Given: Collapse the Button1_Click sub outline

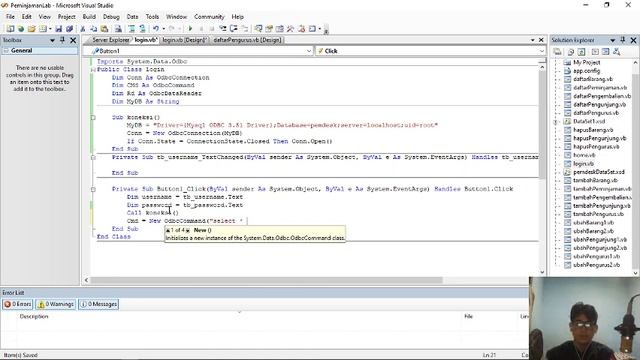Looking at the screenshot, I should point(93,189).
